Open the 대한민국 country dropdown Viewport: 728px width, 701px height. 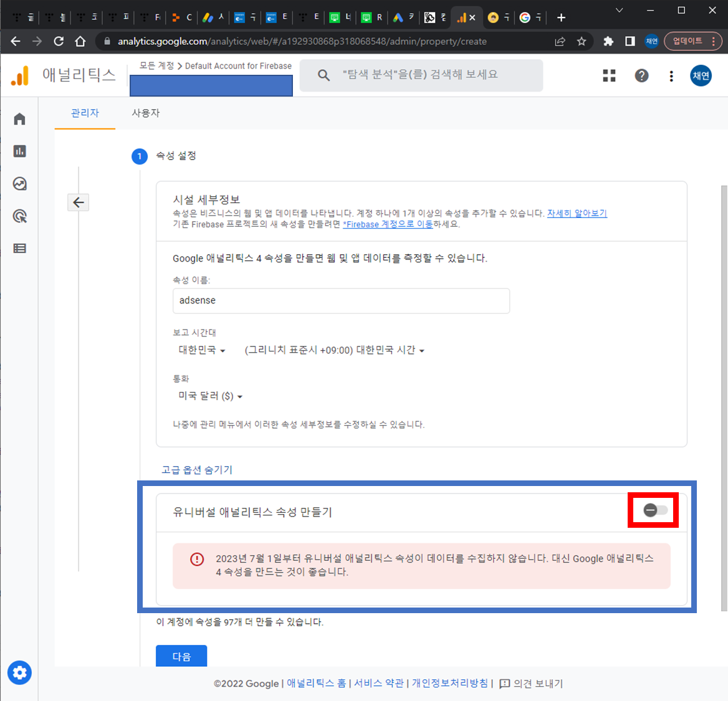[x=202, y=350]
